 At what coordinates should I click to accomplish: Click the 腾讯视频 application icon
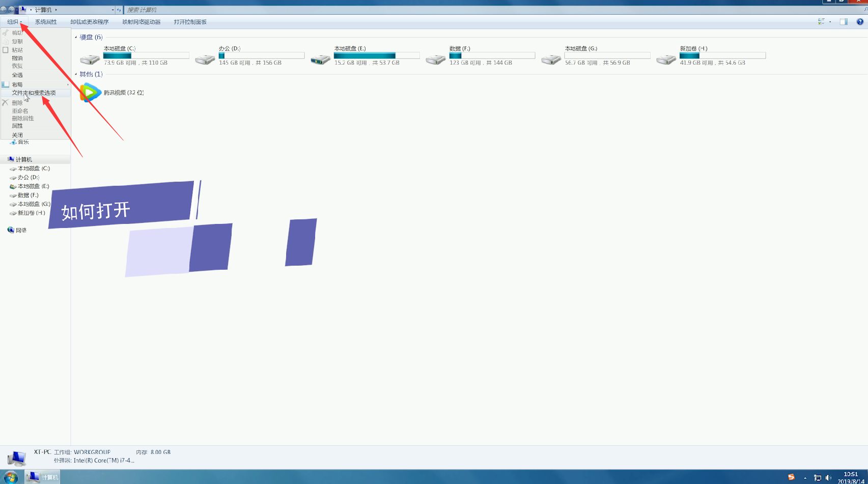click(90, 93)
